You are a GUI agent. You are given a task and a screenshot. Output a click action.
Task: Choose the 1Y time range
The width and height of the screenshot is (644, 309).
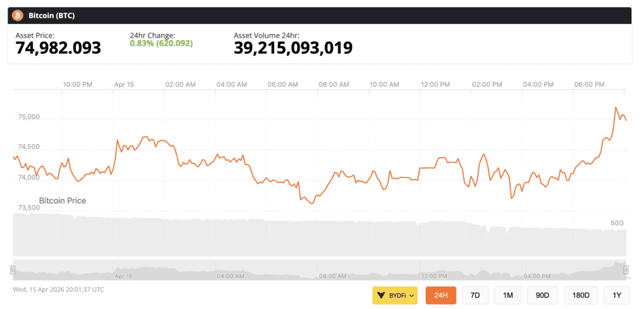coord(616,295)
